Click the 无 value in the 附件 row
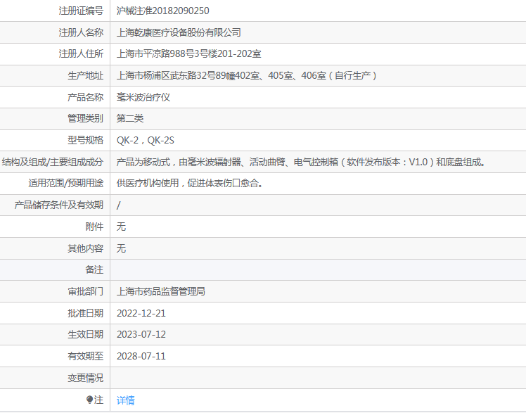The image size is (526, 420). point(121,227)
